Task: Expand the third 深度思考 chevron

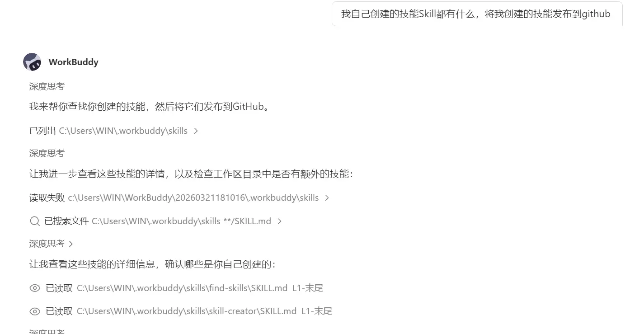Action: (71, 244)
